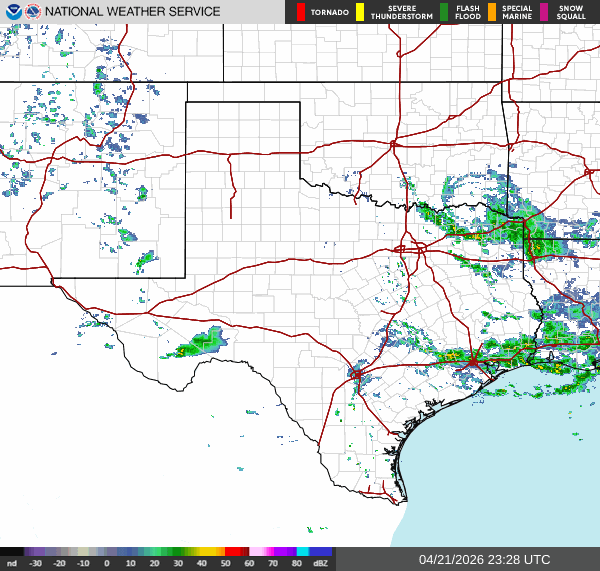Click the green Flash Flood legend swatch

(444, 12)
